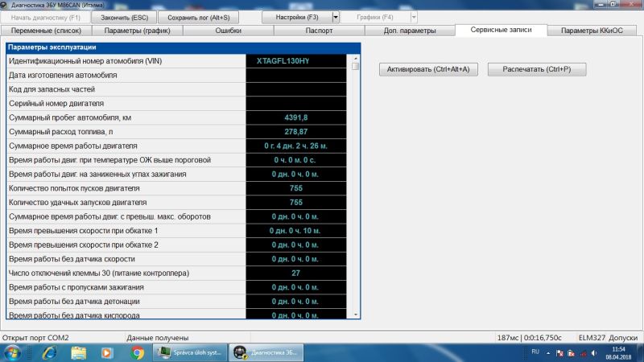The image size is (644, 362).
Task: Go to the Переменные (список) tab
Action: 47,31
